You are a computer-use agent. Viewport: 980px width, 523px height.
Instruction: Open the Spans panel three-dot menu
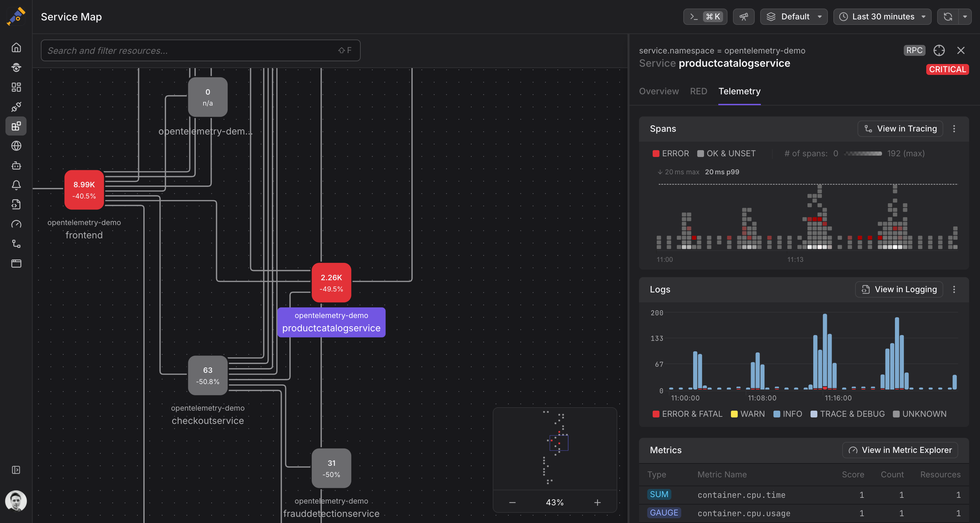point(954,129)
